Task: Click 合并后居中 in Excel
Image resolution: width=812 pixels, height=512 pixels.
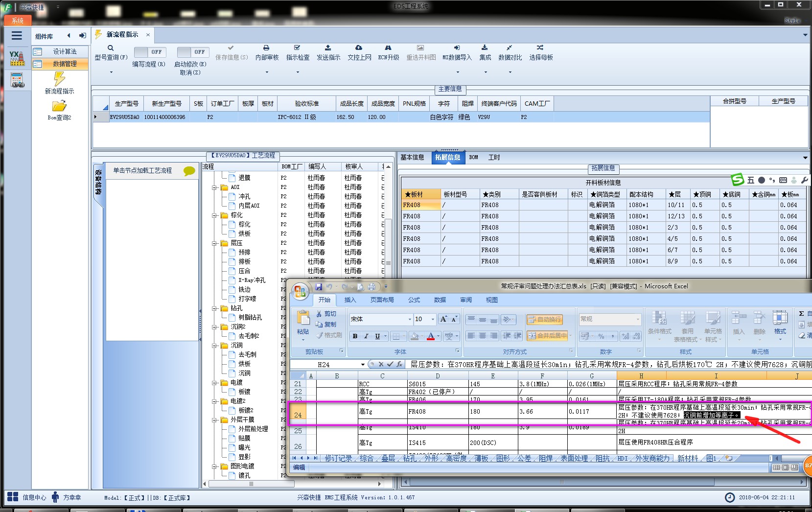Action: 548,336
